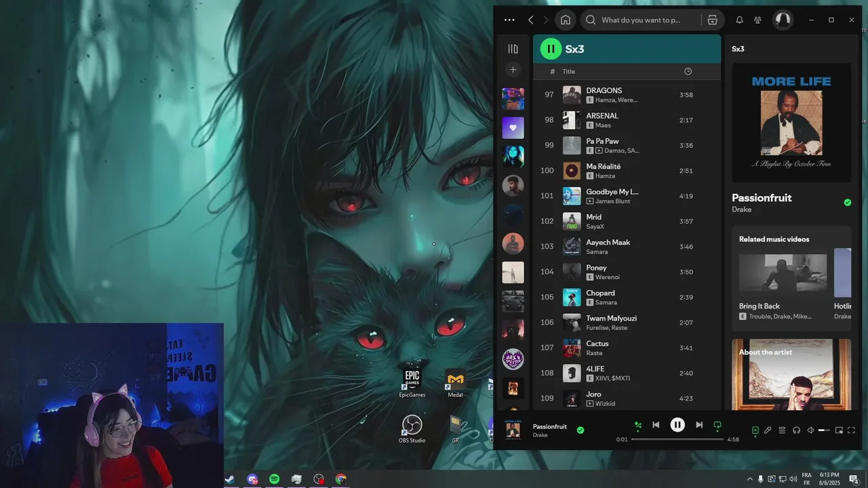Sort by the Title column header
Image resolution: width=868 pixels, height=488 pixels.
point(568,71)
